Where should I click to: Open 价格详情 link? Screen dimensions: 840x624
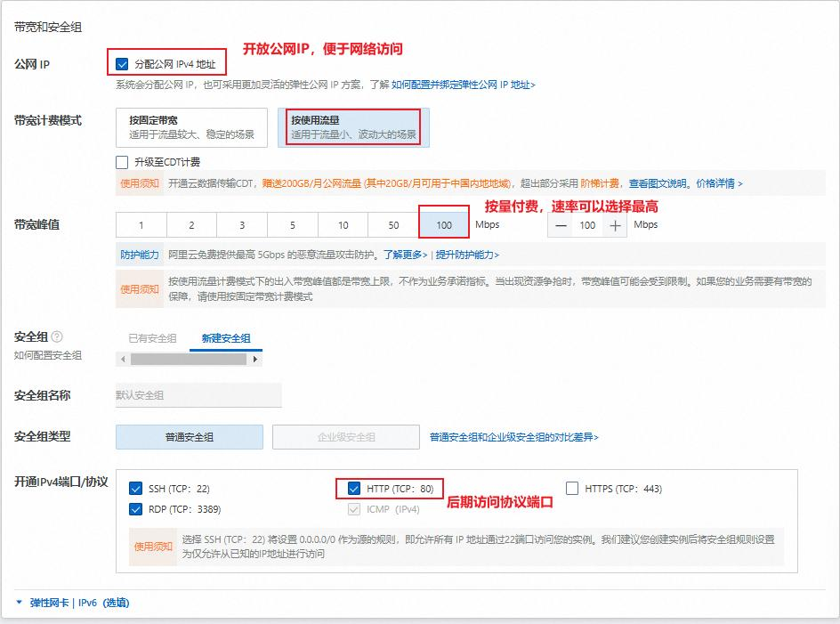point(719,184)
